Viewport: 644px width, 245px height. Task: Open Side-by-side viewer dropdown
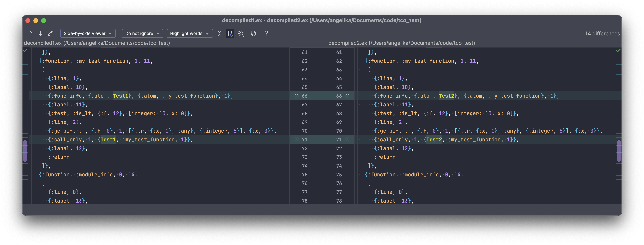click(88, 33)
